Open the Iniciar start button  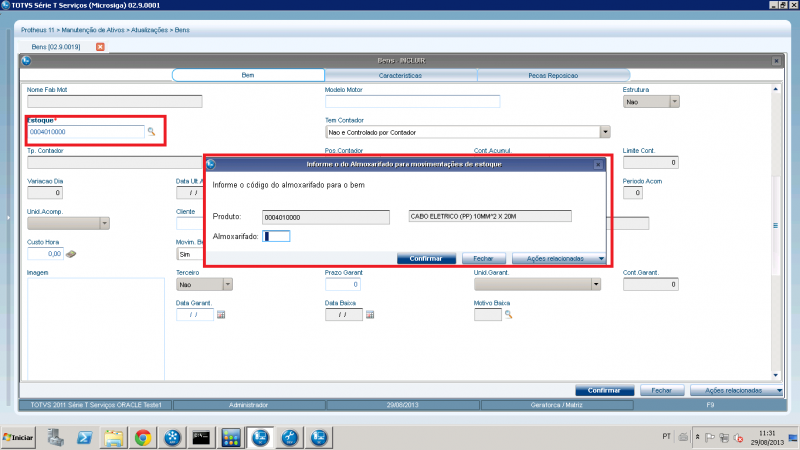(18, 437)
